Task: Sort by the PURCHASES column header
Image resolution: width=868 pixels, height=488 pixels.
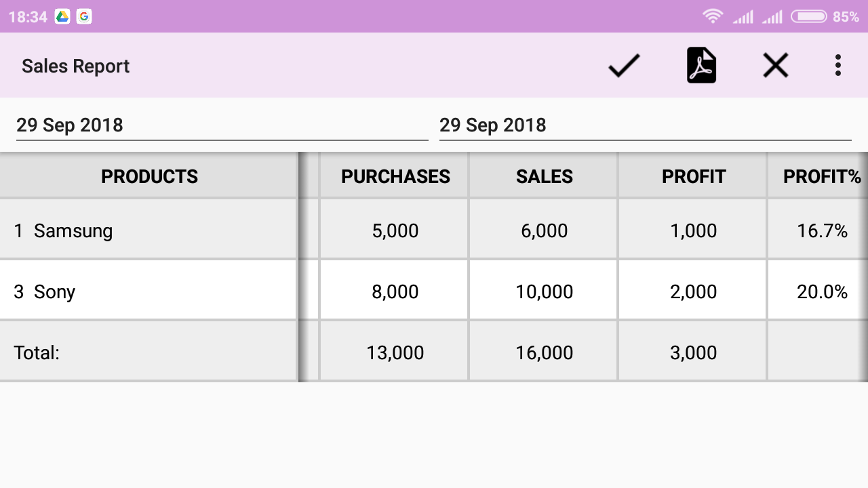Action: [395, 176]
